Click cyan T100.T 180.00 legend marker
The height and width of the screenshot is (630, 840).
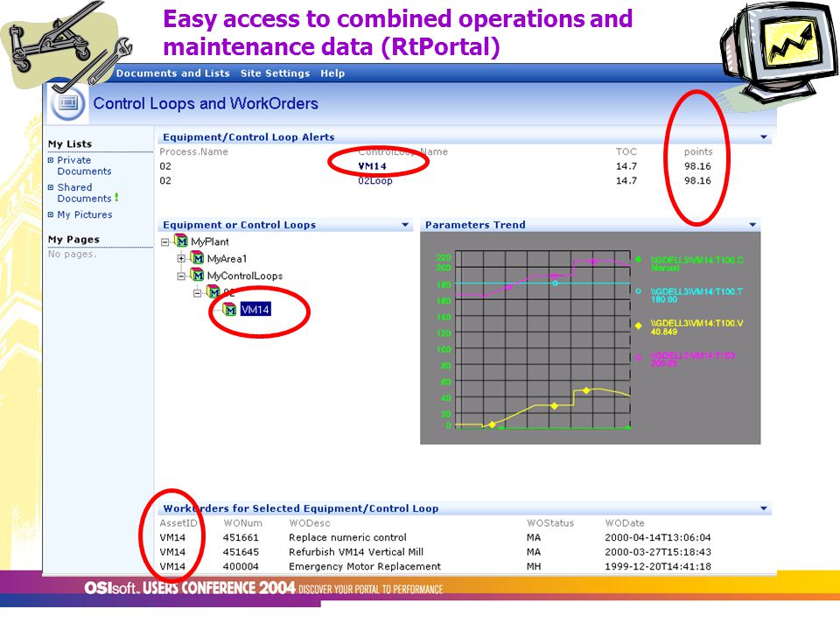pos(638,291)
